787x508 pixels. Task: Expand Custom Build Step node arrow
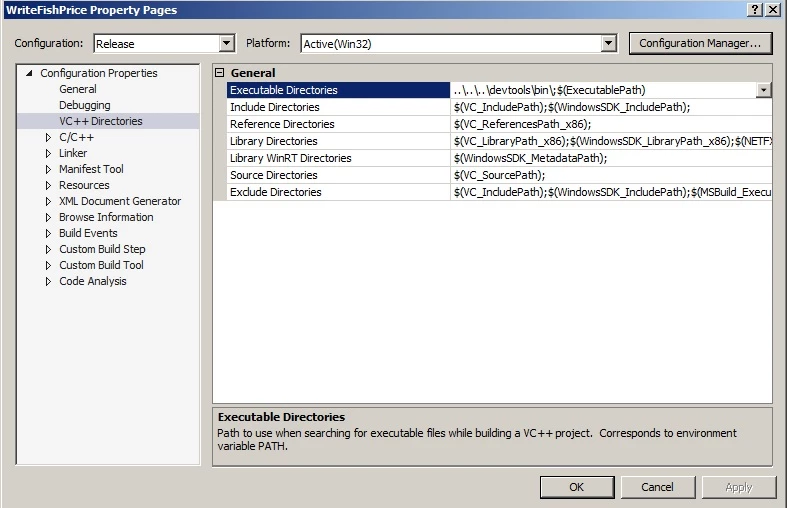tap(48, 249)
